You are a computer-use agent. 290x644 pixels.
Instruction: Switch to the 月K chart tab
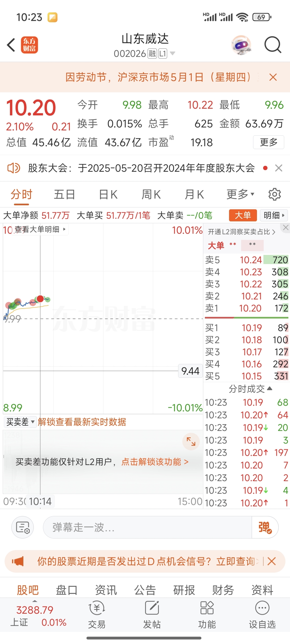pyautogui.click(x=194, y=194)
